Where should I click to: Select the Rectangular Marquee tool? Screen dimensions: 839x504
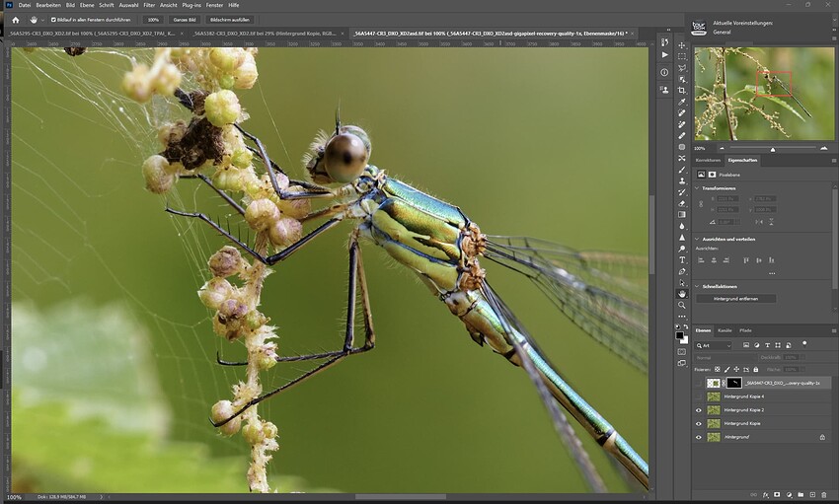tap(682, 56)
